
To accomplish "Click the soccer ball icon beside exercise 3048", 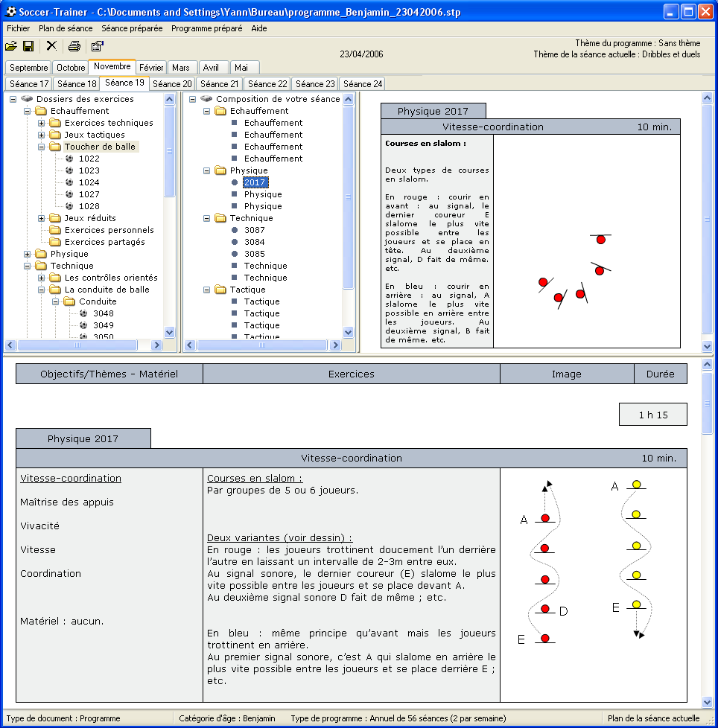I will (x=83, y=313).
